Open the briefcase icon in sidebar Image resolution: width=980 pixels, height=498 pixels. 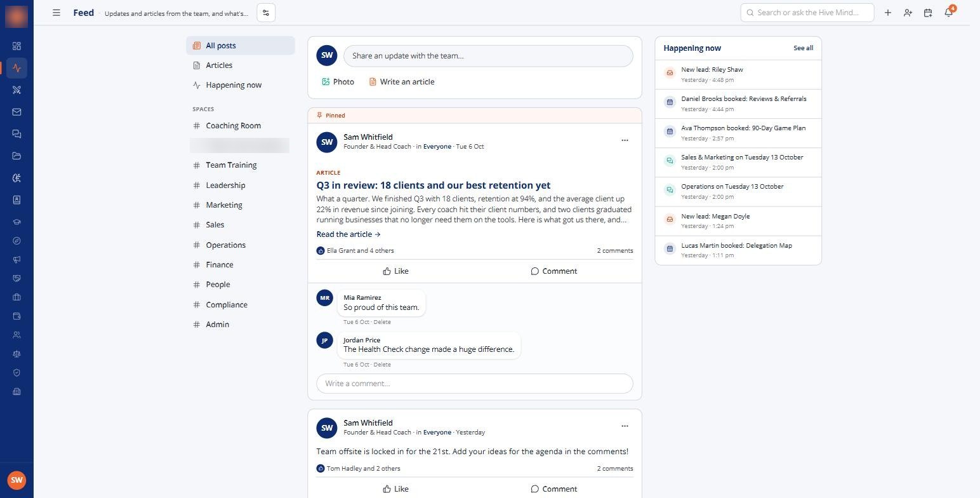(x=17, y=297)
